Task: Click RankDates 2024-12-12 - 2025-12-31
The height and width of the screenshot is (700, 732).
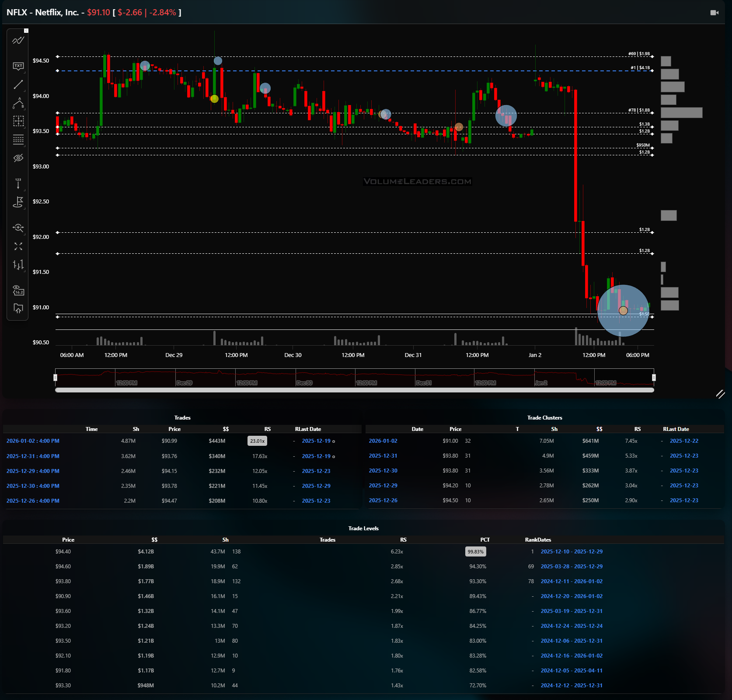Action: click(572, 686)
